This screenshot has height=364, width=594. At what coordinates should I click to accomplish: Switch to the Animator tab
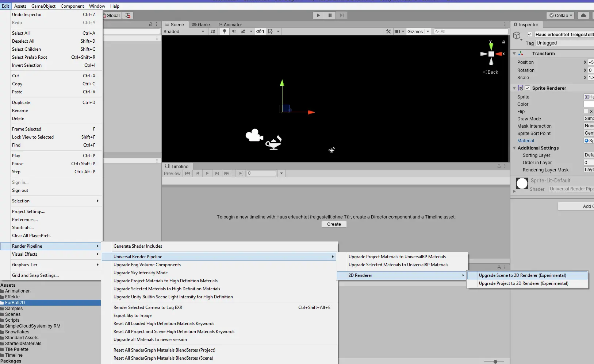click(230, 24)
